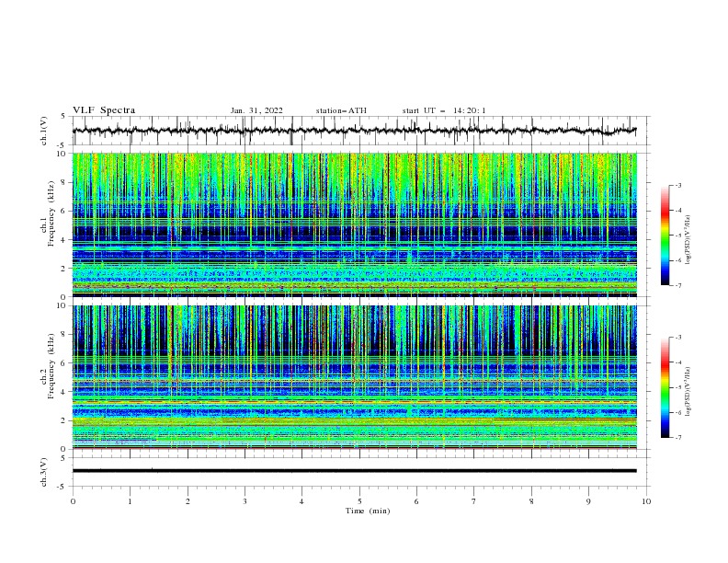Image resolution: width=728 pixels, height=563 pixels.
Task: Click the upper color bar 'log(PSD)(V²/Hz)' label
Action: [689, 240]
